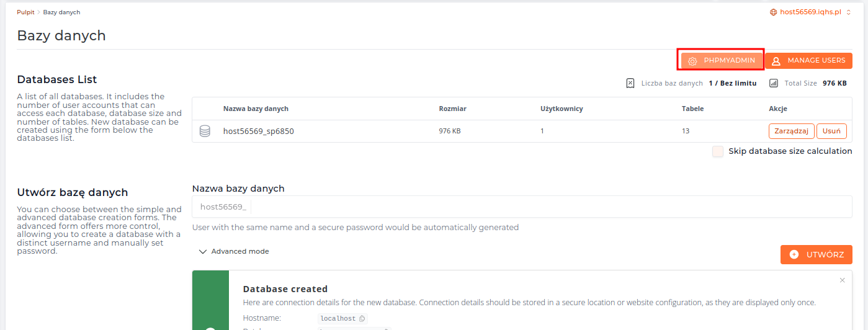Click the database stack icon for host56569_sp6850
This screenshot has width=868, height=330.
pyautogui.click(x=205, y=131)
